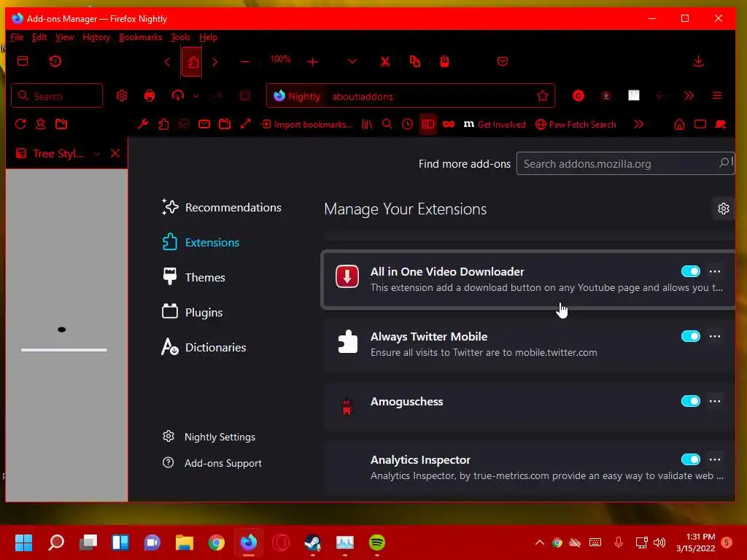This screenshot has height=560, width=747.
Task: Open the history clock-arrow toolbar icon
Action: pyautogui.click(x=55, y=61)
